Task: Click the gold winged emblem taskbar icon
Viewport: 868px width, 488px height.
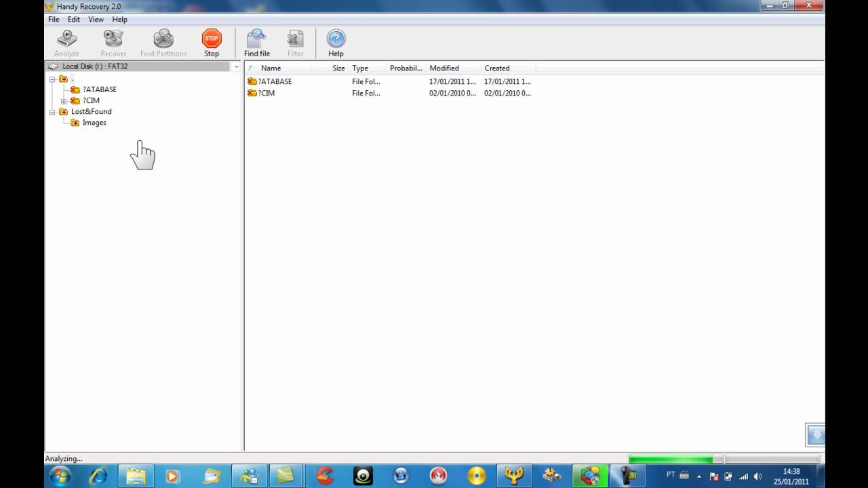Action: pyautogui.click(x=514, y=476)
